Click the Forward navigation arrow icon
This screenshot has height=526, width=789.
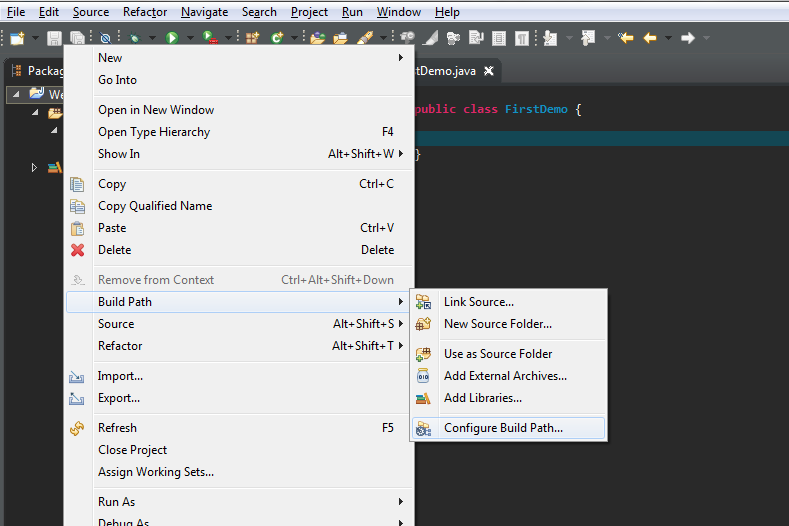coord(688,38)
